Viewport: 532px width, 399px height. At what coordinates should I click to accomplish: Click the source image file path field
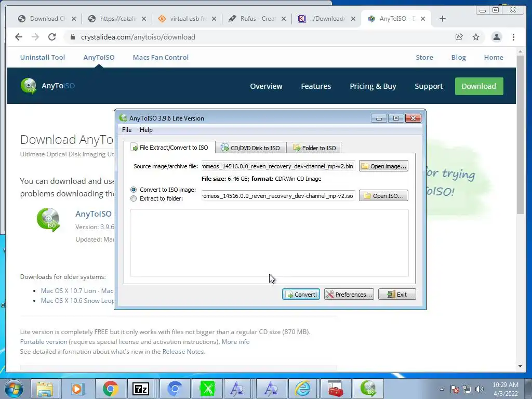coord(278,166)
